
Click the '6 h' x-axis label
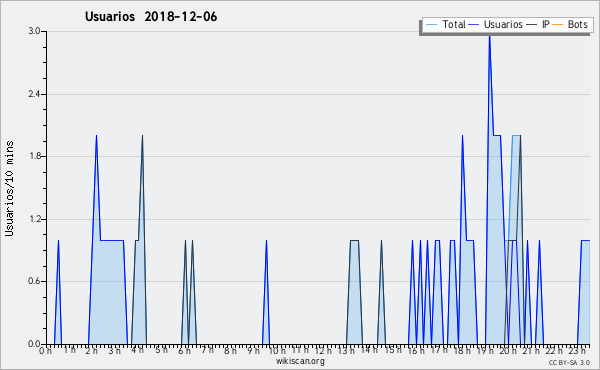coord(184,351)
